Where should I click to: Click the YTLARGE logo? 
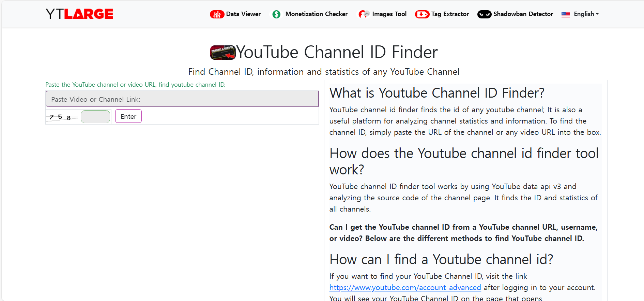(79, 14)
